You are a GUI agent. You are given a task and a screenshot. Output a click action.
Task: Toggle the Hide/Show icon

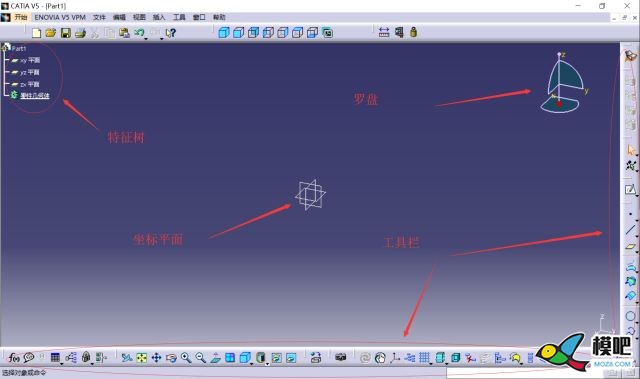pos(277,358)
